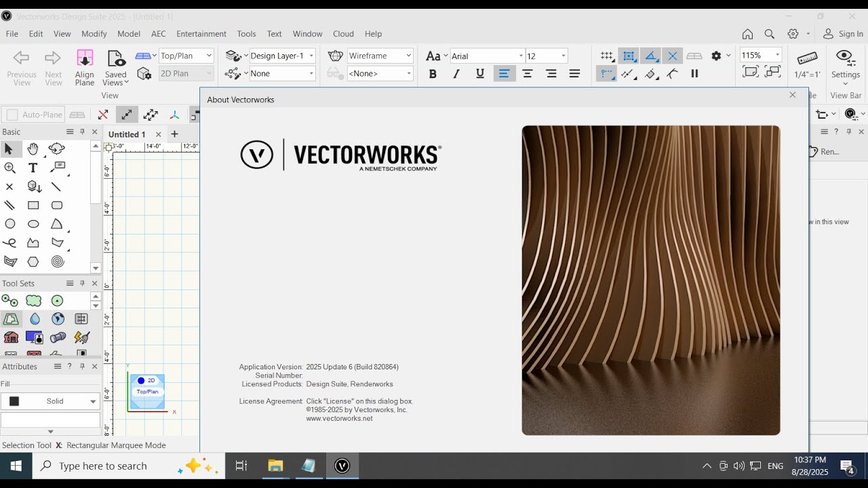Screen dimensions: 868x488
Task: Toggle Bold text formatting
Action: [x=433, y=74]
